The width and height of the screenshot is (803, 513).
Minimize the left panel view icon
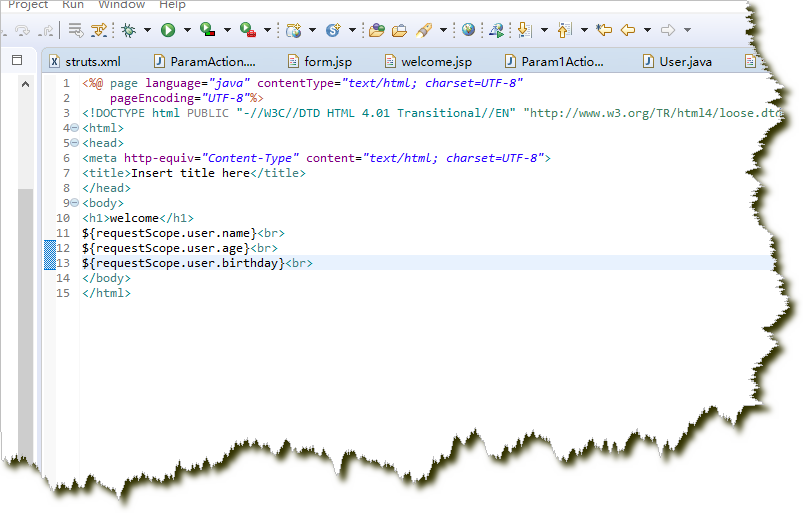click(16, 60)
